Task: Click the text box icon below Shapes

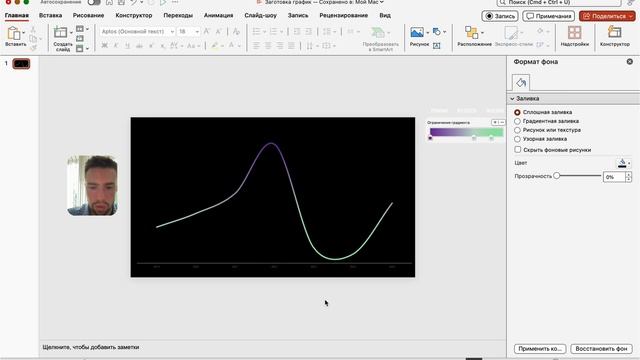Action: (x=437, y=46)
